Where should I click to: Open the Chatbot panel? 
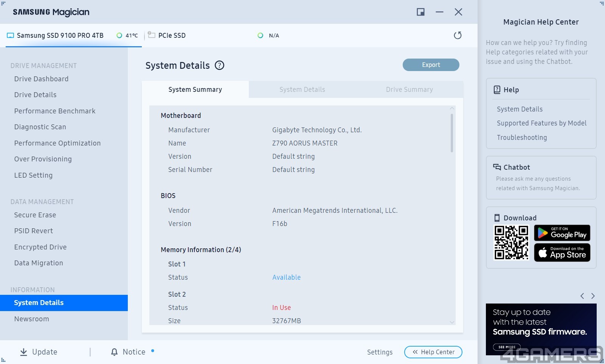point(541,178)
